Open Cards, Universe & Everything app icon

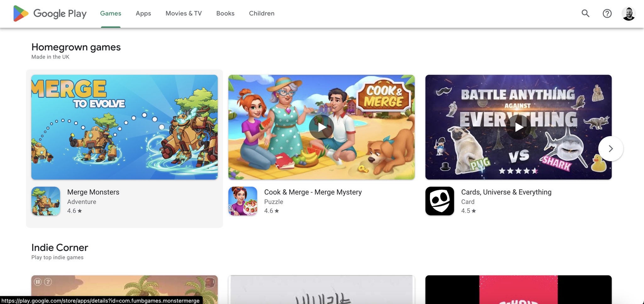tap(440, 201)
